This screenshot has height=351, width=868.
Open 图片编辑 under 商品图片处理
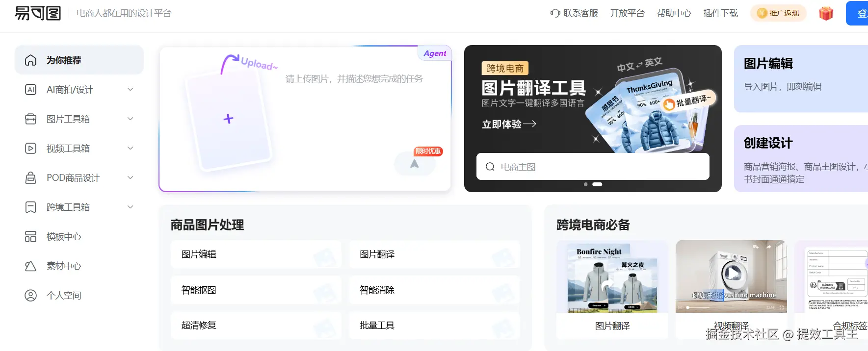point(256,254)
